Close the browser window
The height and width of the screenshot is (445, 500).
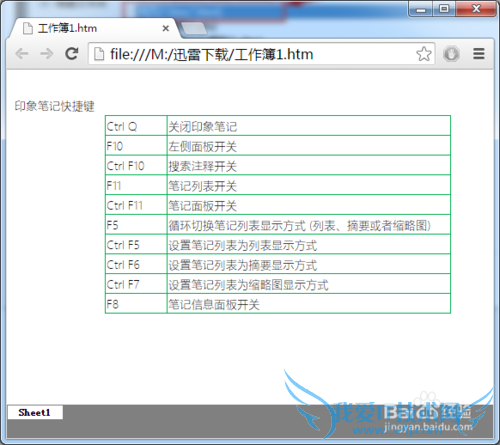click(476, 9)
